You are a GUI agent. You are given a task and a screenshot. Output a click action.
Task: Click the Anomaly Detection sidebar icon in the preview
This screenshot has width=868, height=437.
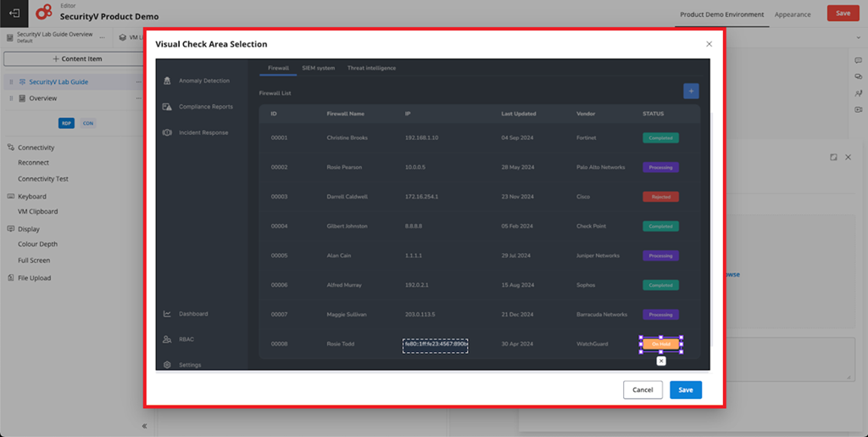(x=167, y=81)
